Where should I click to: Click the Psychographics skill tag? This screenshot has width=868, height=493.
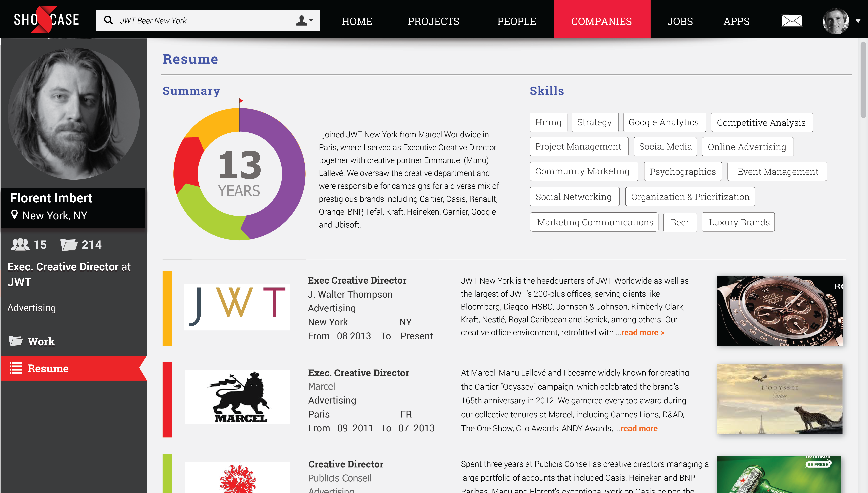tap(683, 171)
